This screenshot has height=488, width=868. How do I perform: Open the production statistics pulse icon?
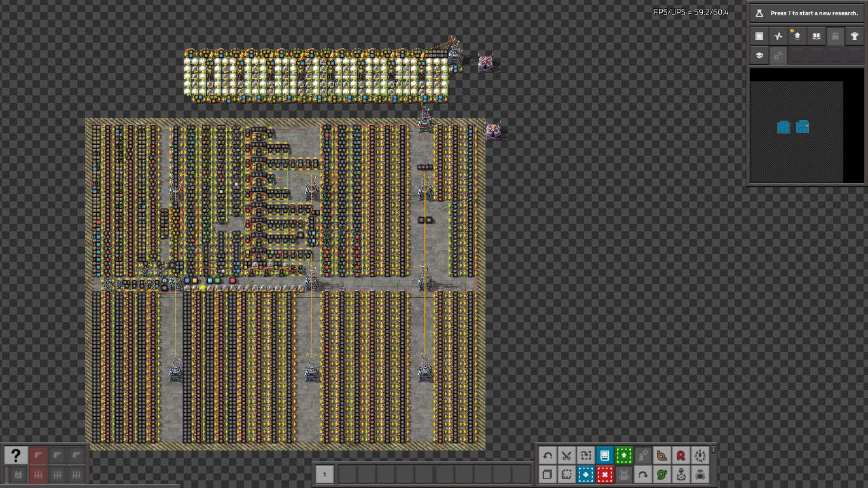(x=778, y=36)
